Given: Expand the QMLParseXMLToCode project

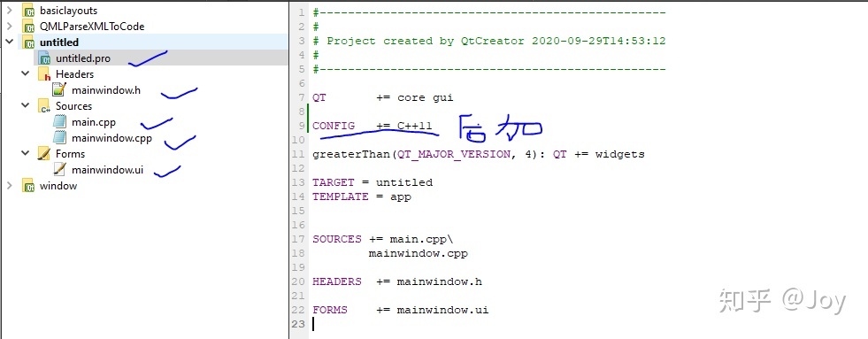Looking at the screenshot, I should click(x=10, y=26).
